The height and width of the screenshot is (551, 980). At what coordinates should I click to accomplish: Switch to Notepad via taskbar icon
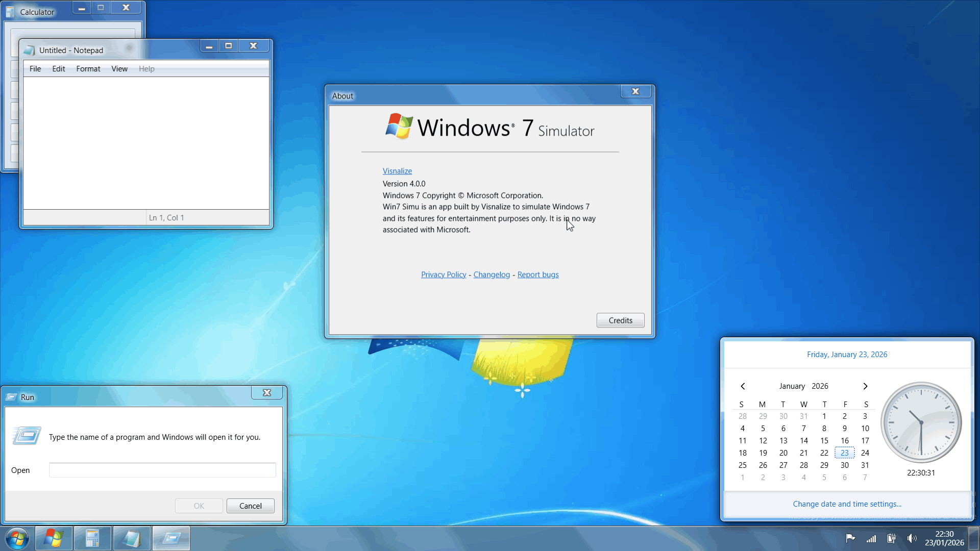coord(132,539)
